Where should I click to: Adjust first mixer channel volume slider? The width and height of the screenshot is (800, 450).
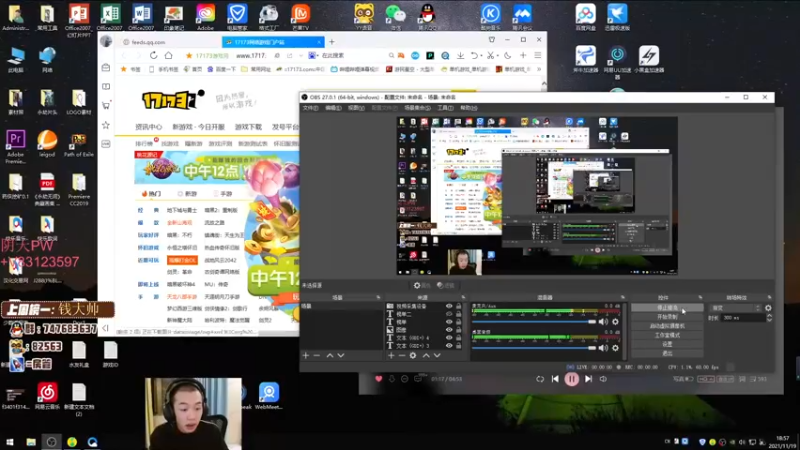click(x=534, y=321)
